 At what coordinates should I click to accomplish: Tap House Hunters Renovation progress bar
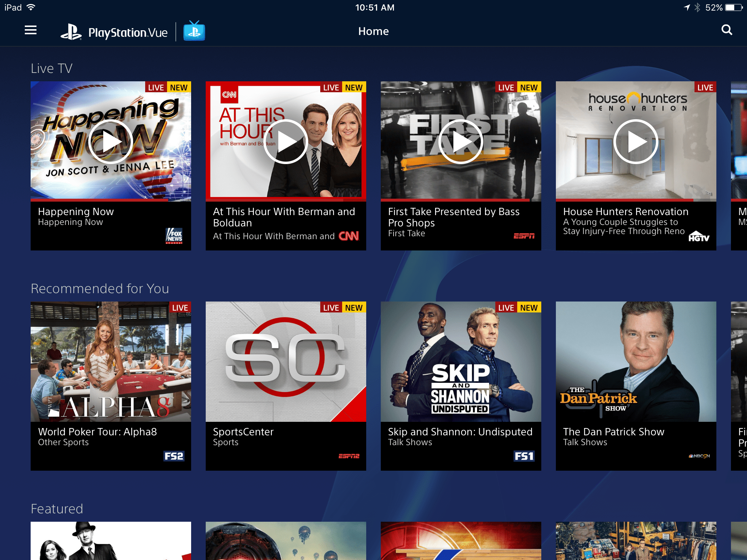pos(636,200)
